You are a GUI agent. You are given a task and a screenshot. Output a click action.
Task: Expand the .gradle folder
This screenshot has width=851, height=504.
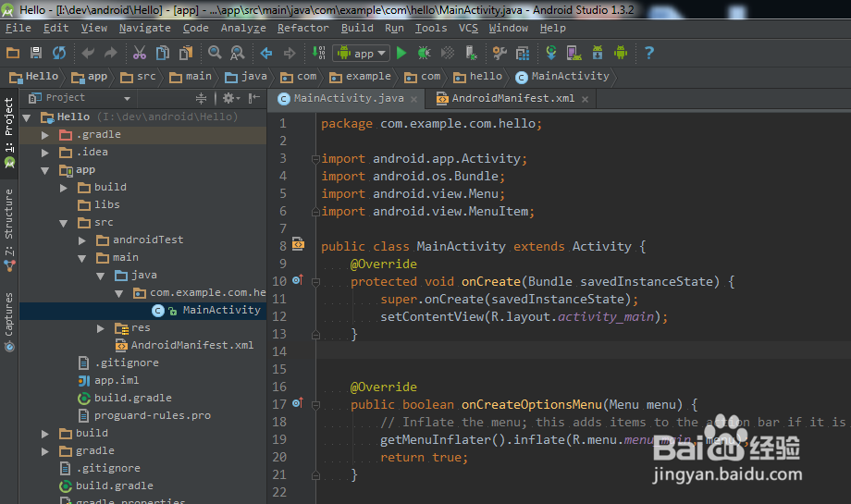click(x=45, y=135)
